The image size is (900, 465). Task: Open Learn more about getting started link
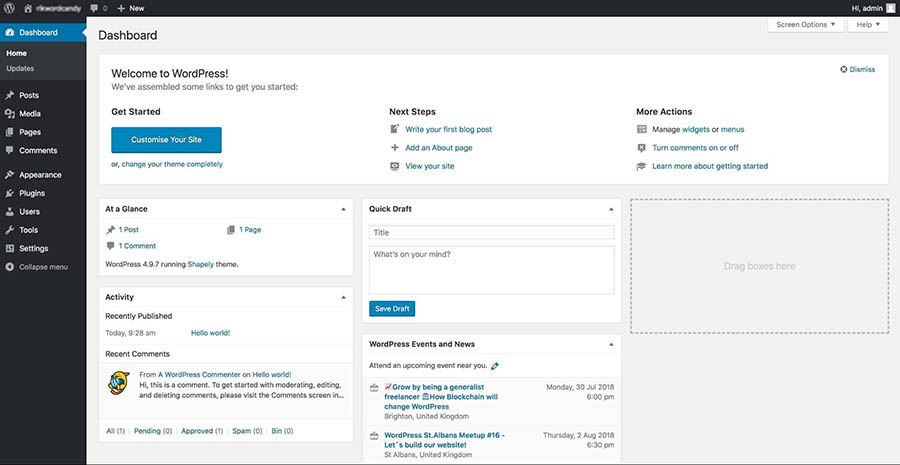[x=710, y=166]
